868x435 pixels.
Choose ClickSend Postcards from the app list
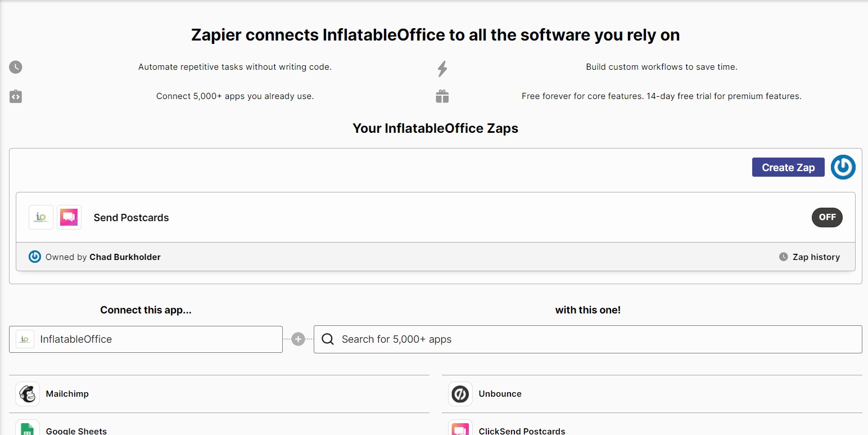pyautogui.click(x=522, y=430)
